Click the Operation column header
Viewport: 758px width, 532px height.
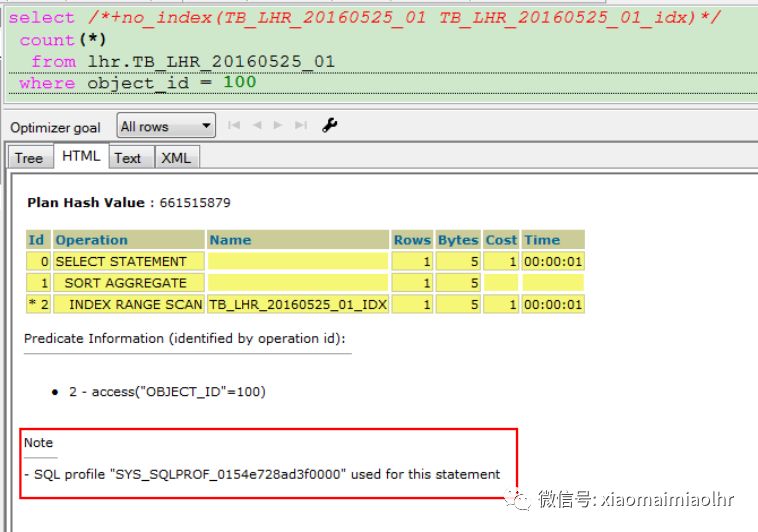pyautogui.click(x=129, y=240)
